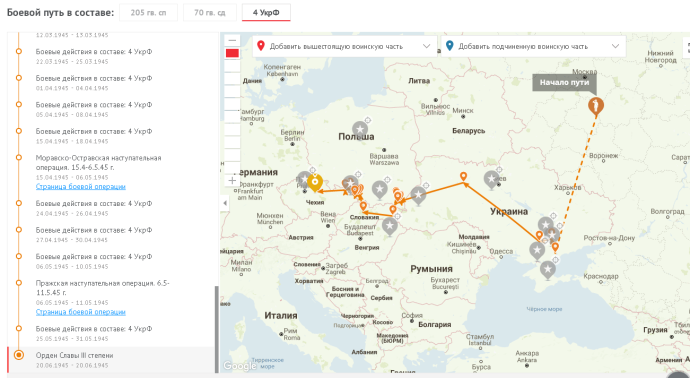The image size is (691, 378).
Task: Click the orange pin marker near Словакия
Action: (x=363, y=206)
